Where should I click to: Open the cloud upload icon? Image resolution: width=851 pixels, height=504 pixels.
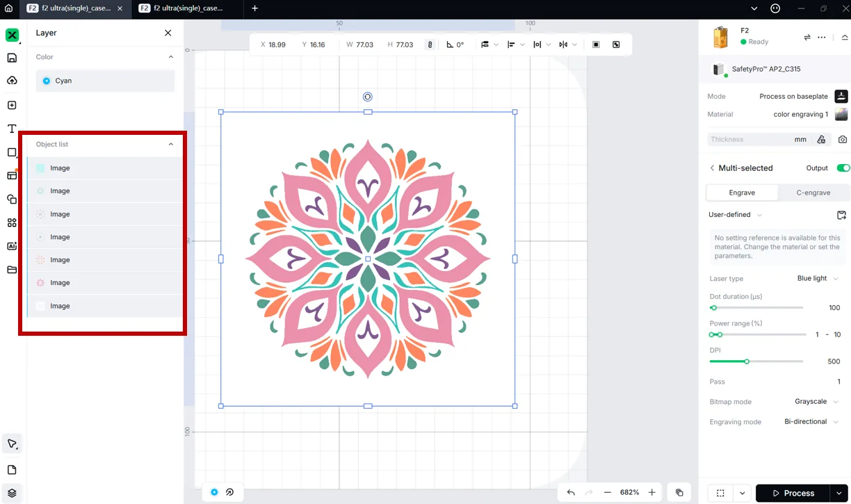point(12,81)
